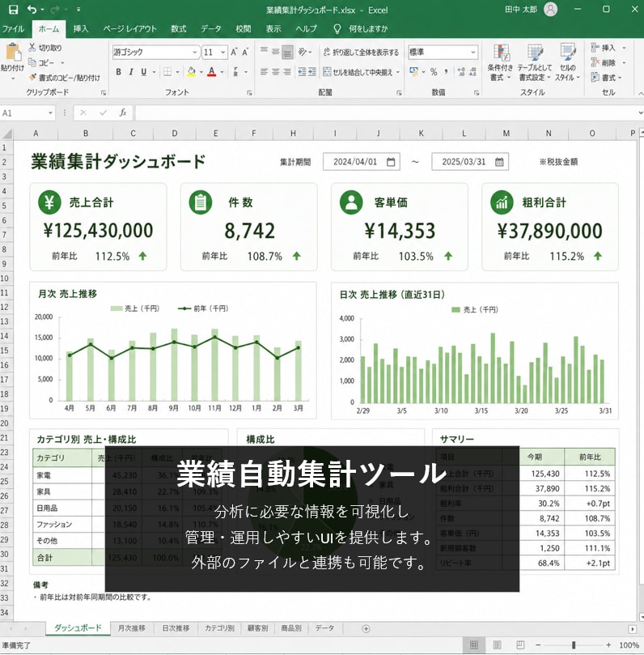
Task: Decrease font size with small A icon
Action: pyautogui.click(x=245, y=52)
